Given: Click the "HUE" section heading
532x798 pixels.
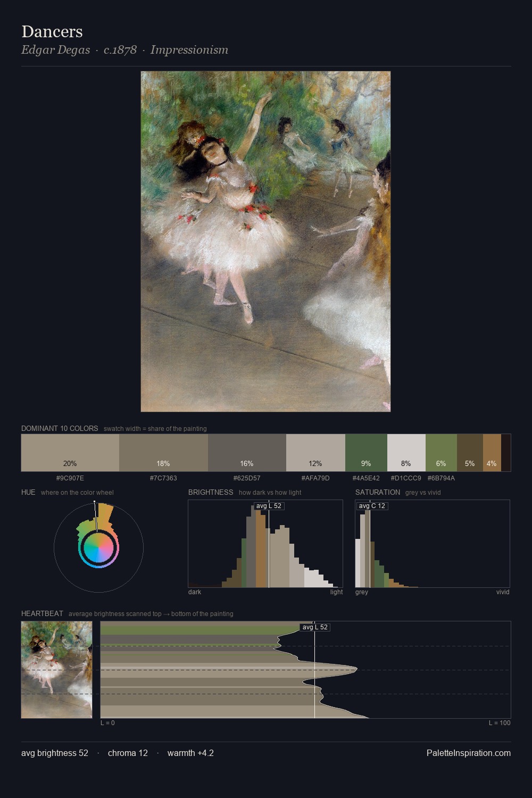Looking at the screenshot, I should click(28, 492).
